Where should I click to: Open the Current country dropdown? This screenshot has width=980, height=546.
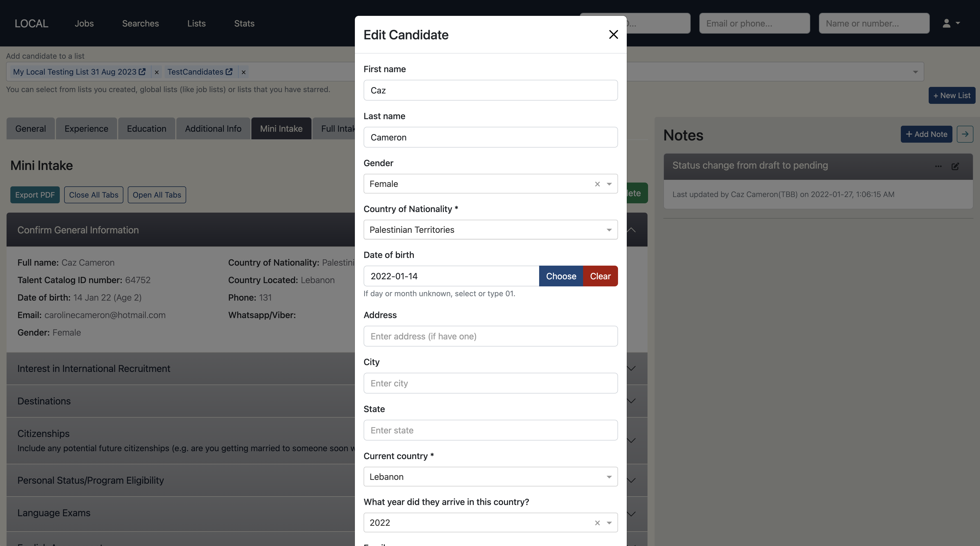(x=609, y=477)
